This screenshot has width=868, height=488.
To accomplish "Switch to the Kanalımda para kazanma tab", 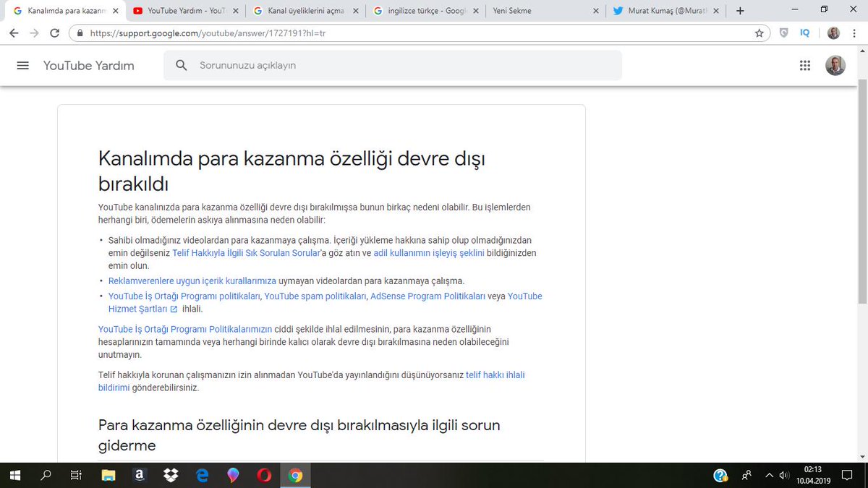I will [67, 11].
